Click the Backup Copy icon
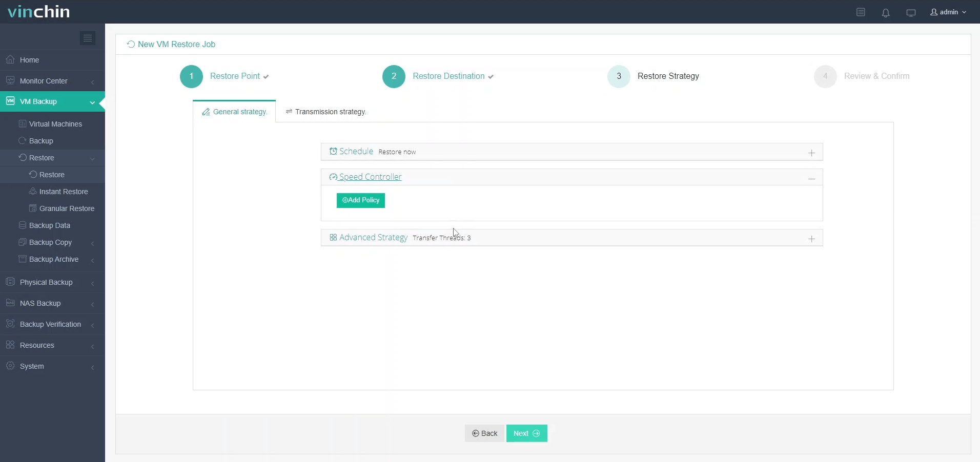This screenshot has width=980, height=462. pos(23,242)
